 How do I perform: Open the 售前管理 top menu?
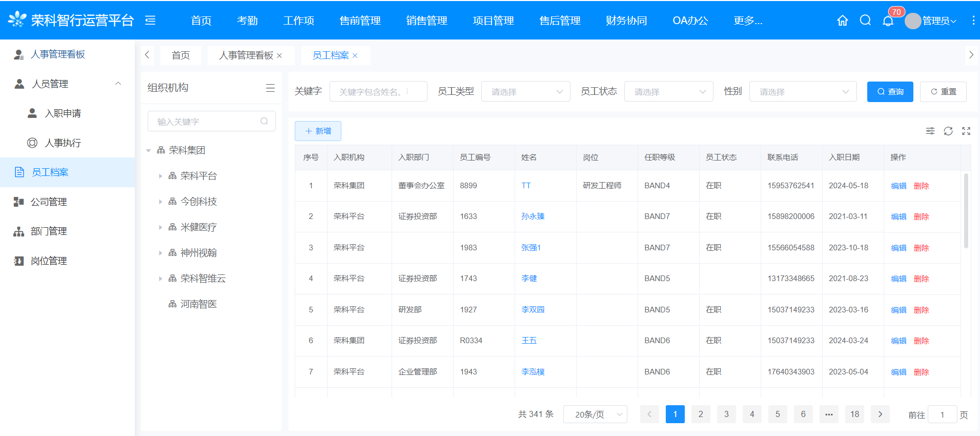360,21
